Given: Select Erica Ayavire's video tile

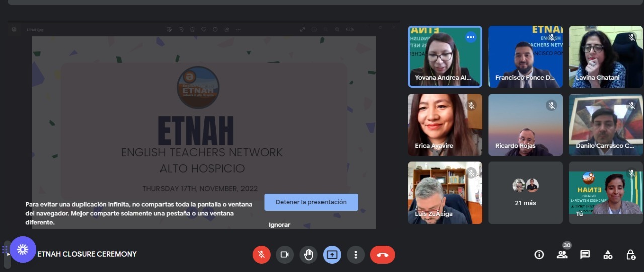Looking at the screenshot, I should click(x=445, y=125).
